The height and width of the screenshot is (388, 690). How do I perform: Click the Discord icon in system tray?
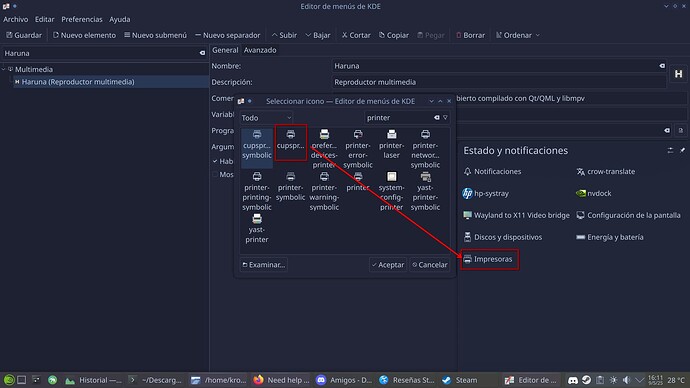click(x=573, y=380)
